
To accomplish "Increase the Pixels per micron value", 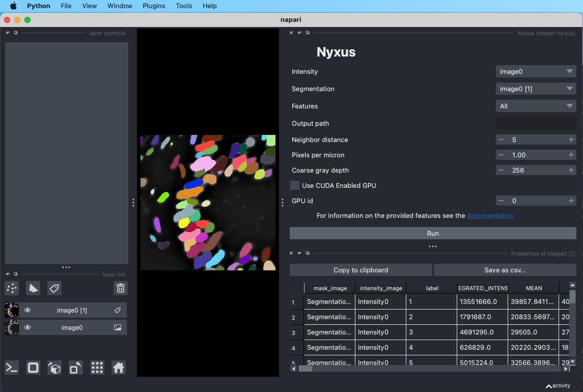I will click(x=571, y=155).
